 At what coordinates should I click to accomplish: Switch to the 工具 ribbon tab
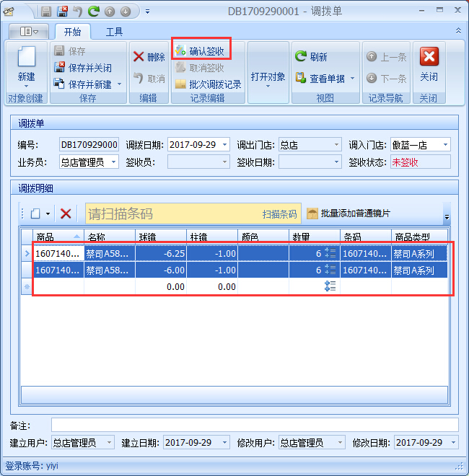(x=114, y=32)
